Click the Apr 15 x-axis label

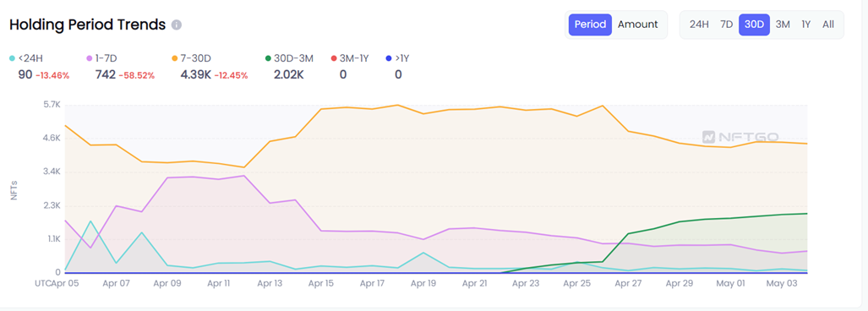coord(321,283)
